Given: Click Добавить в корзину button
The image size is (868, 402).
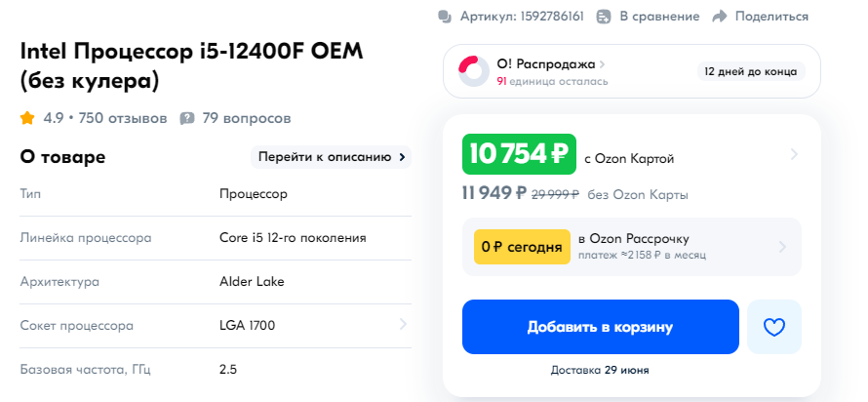Looking at the screenshot, I should click(600, 327).
